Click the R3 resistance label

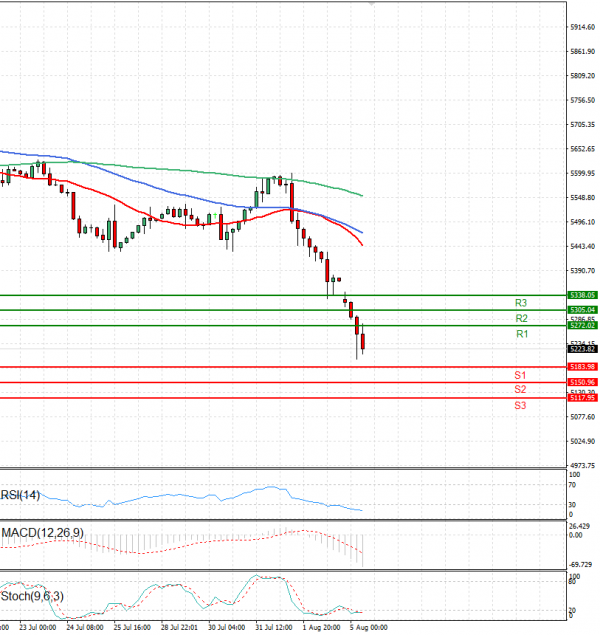click(521, 303)
